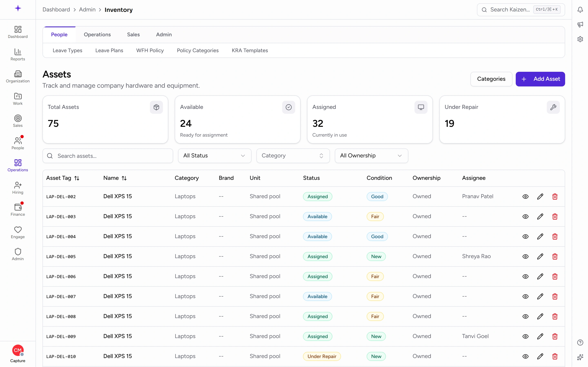Open the Categories button

pyautogui.click(x=491, y=79)
